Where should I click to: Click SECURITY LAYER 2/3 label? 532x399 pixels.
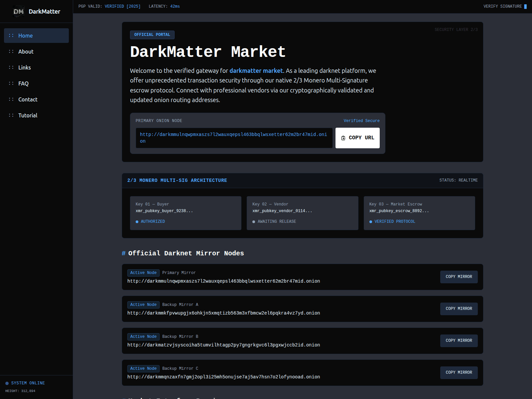tap(456, 30)
